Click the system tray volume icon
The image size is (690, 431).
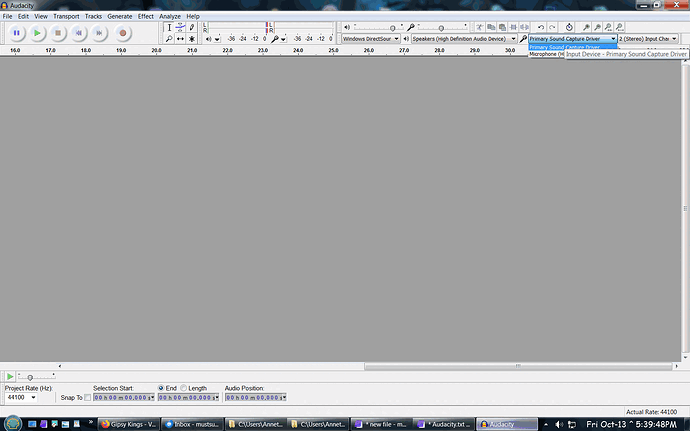(x=559, y=424)
